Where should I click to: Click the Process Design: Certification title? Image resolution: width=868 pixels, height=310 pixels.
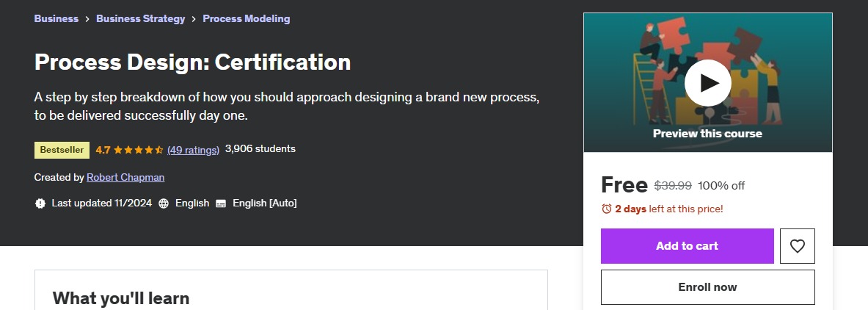coord(192,62)
